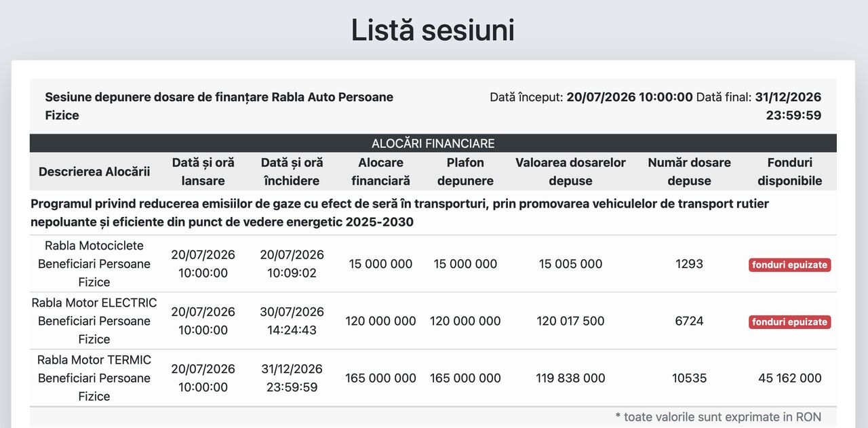This screenshot has height=428, width=868.
Task: Click the Listă sesiuni page heading
Action: pyautogui.click(x=433, y=31)
